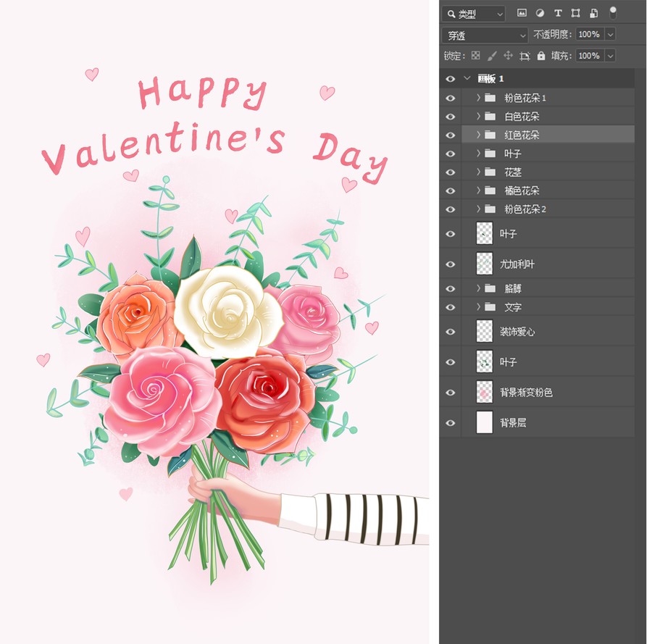This screenshot has width=652, height=644.
Task: Expand the 胳膊 group
Action: tap(478, 288)
